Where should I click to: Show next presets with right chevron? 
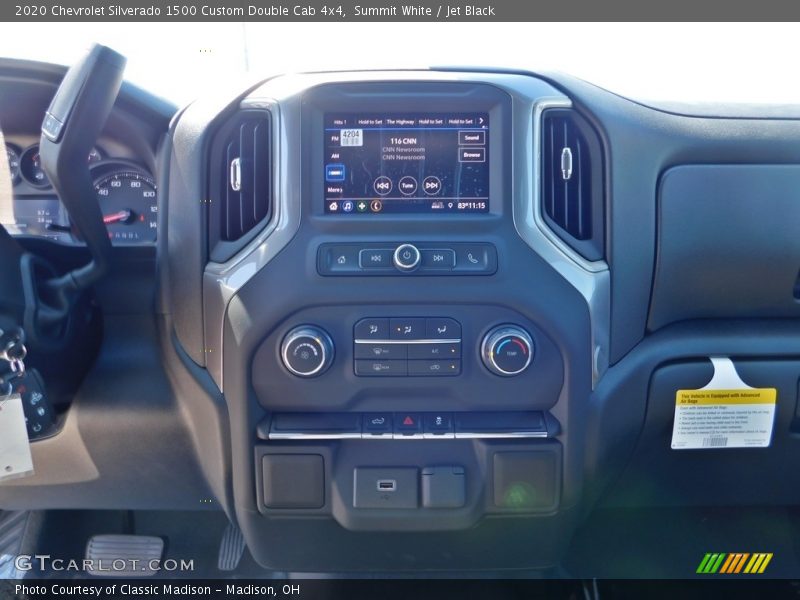pos(481,121)
